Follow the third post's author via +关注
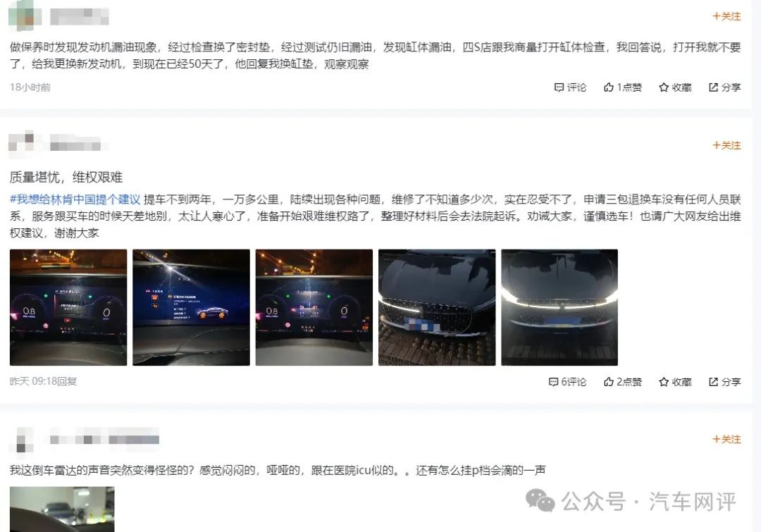The image size is (761, 532). tap(726, 439)
